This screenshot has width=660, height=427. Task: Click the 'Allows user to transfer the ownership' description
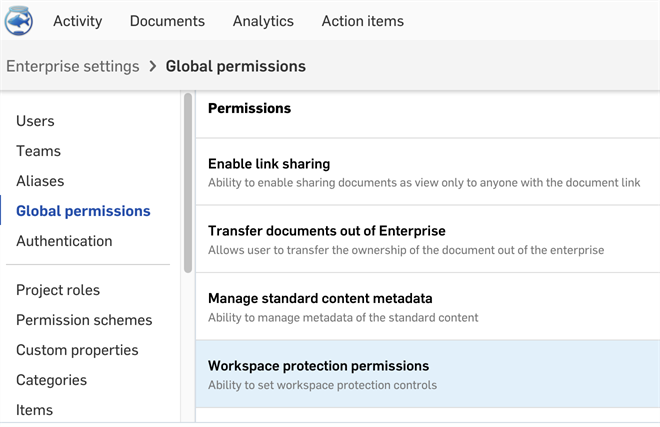click(x=406, y=250)
